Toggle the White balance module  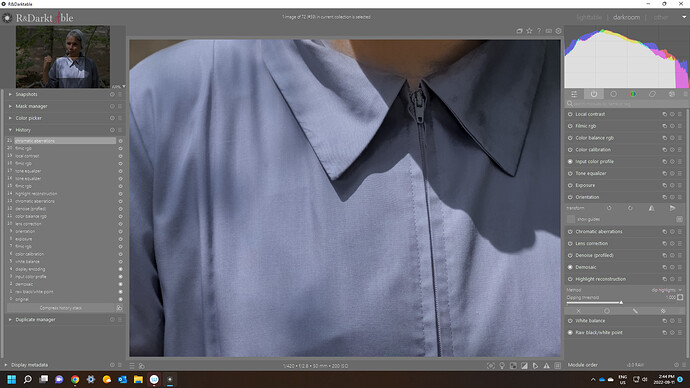coord(570,321)
